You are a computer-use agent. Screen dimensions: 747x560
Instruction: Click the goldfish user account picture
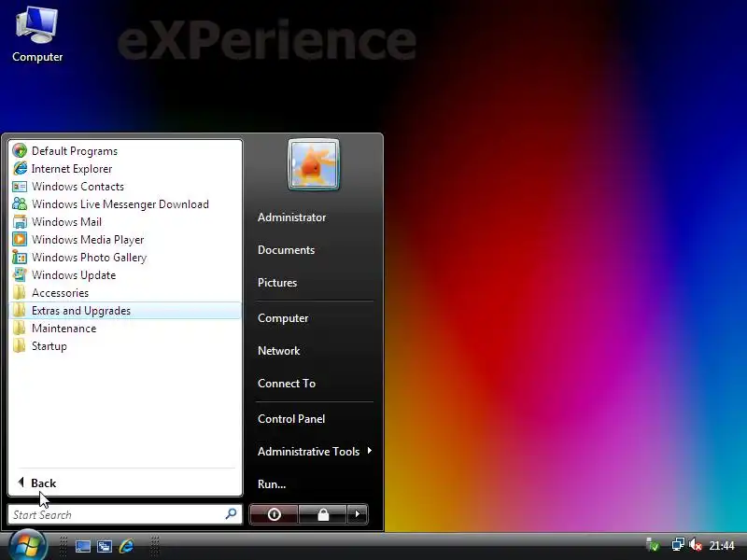(x=314, y=164)
